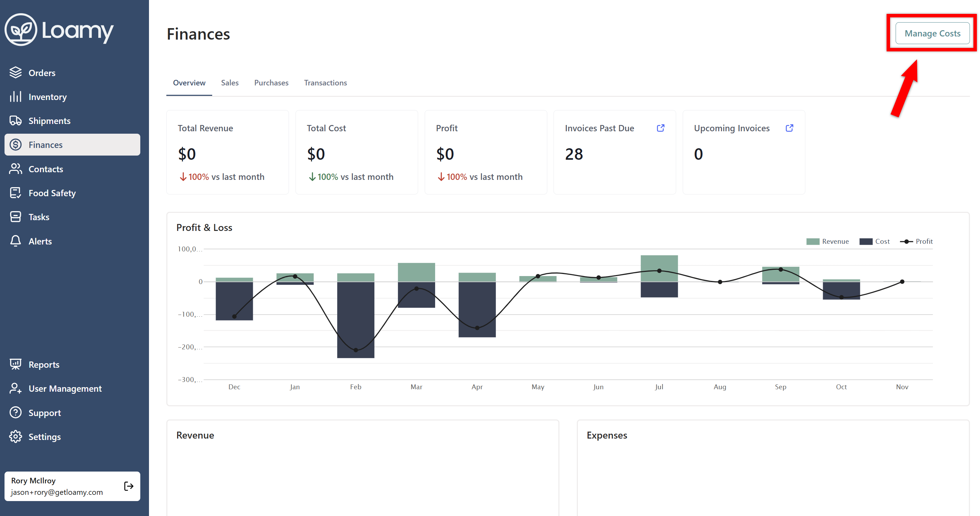Switch to the Sales tab

point(230,83)
